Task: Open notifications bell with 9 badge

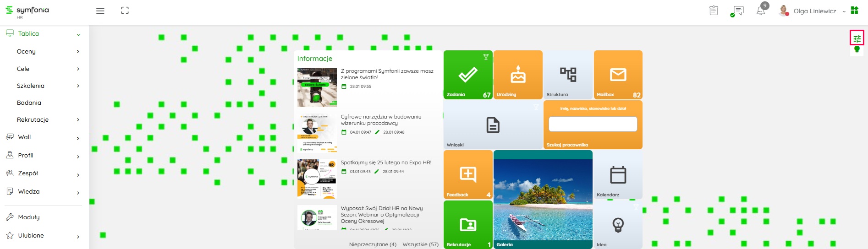Action: [761, 11]
